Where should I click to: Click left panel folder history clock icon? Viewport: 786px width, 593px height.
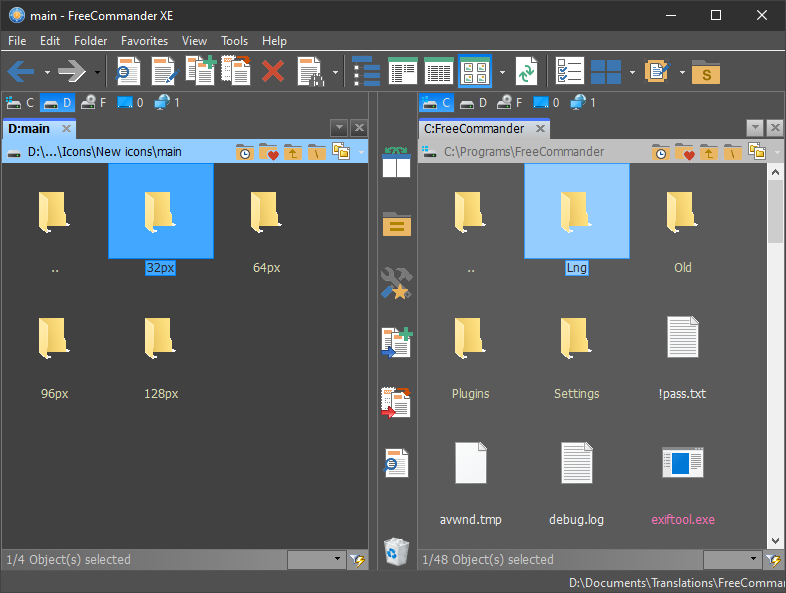[x=245, y=152]
